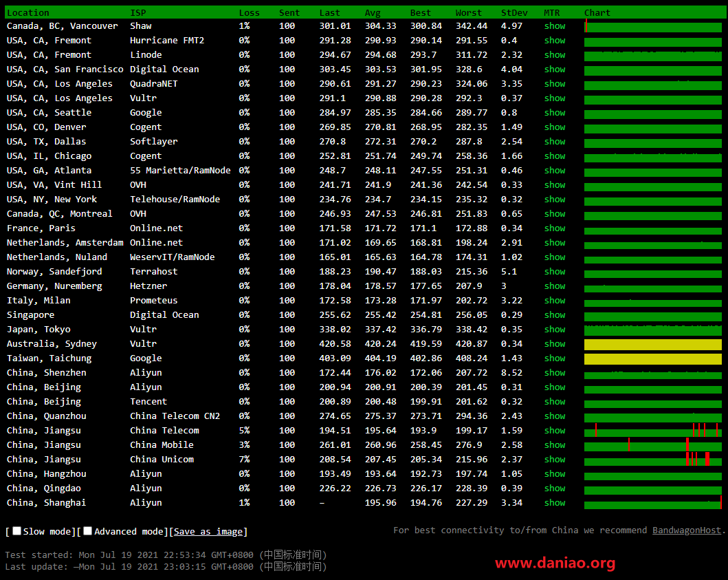
Task: Show MTR for Australia, Sydney
Action: pos(555,343)
